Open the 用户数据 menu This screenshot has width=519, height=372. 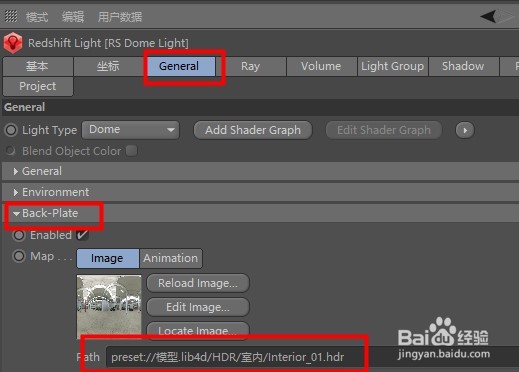point(120,17)
